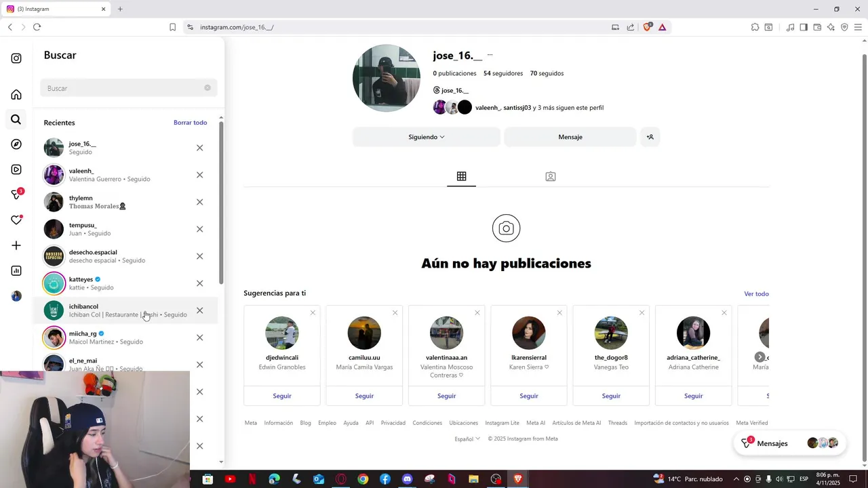Click the Mensaje button

click(570, 137)
